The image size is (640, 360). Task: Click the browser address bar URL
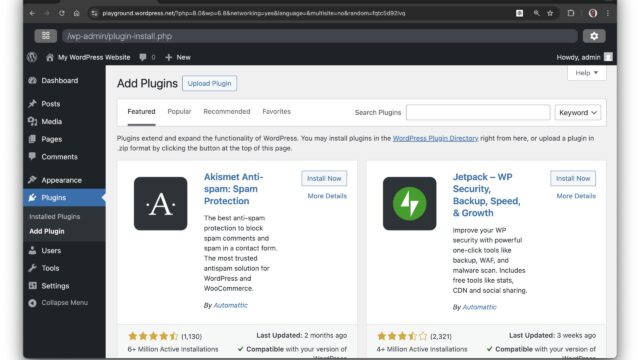click(x=253, y=13)
